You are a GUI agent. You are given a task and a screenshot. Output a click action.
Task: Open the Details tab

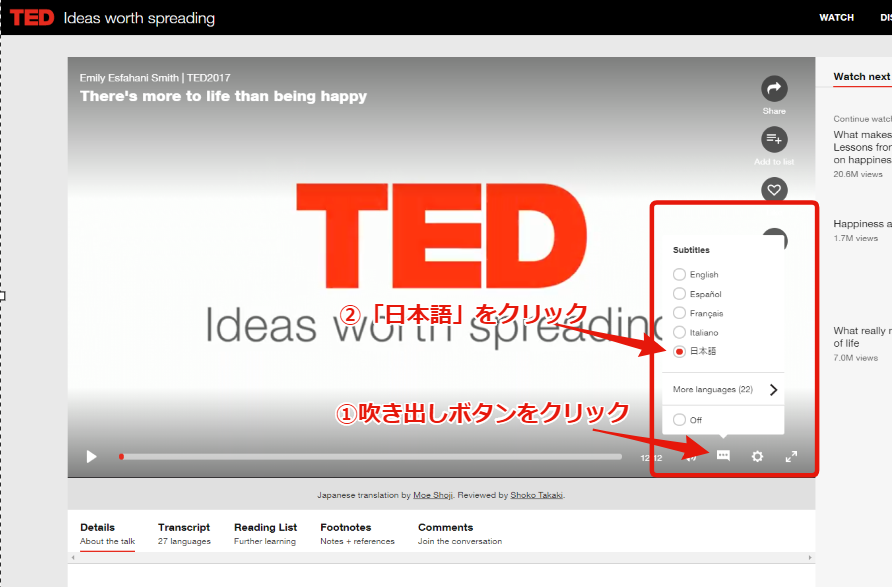coord(108,534)
